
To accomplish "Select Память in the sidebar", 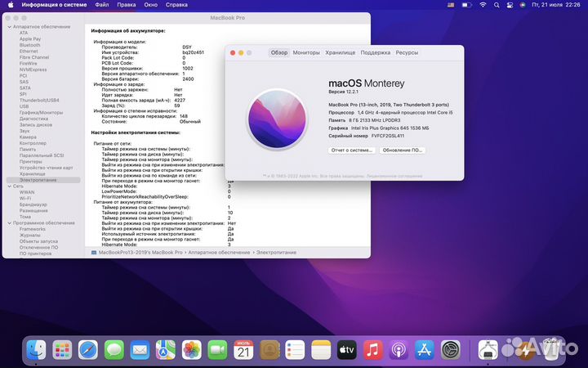I will [x=28, y=150].
